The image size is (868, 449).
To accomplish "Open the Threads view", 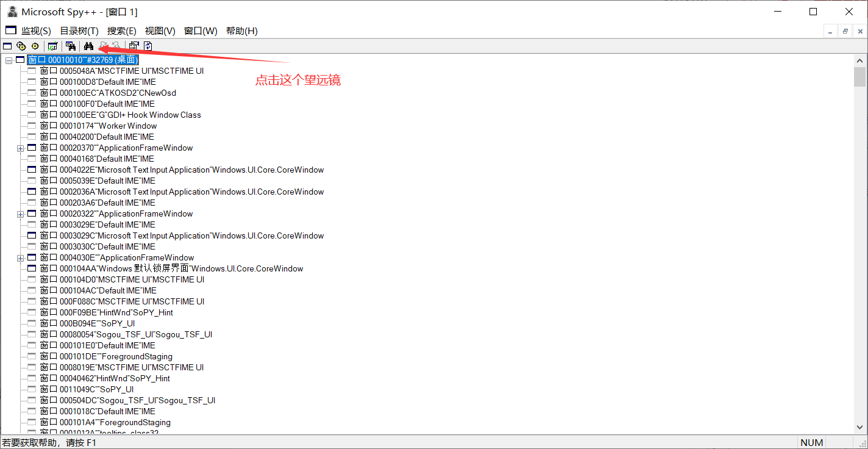I will click(x=35, y=46).
